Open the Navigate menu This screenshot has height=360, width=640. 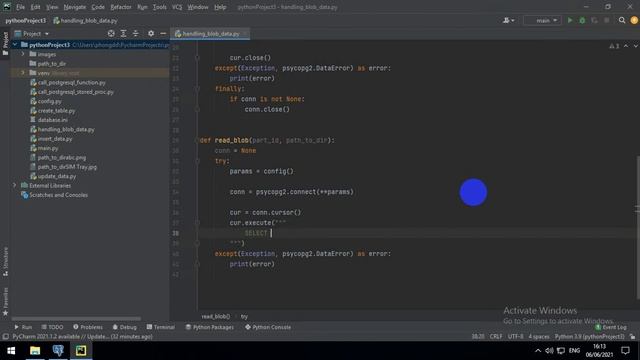coord(75,7)
